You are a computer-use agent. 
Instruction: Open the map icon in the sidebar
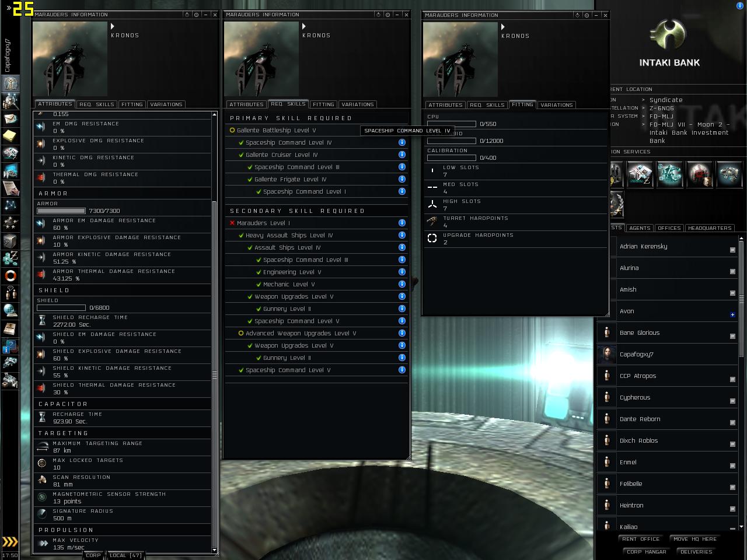pos(11,206)
